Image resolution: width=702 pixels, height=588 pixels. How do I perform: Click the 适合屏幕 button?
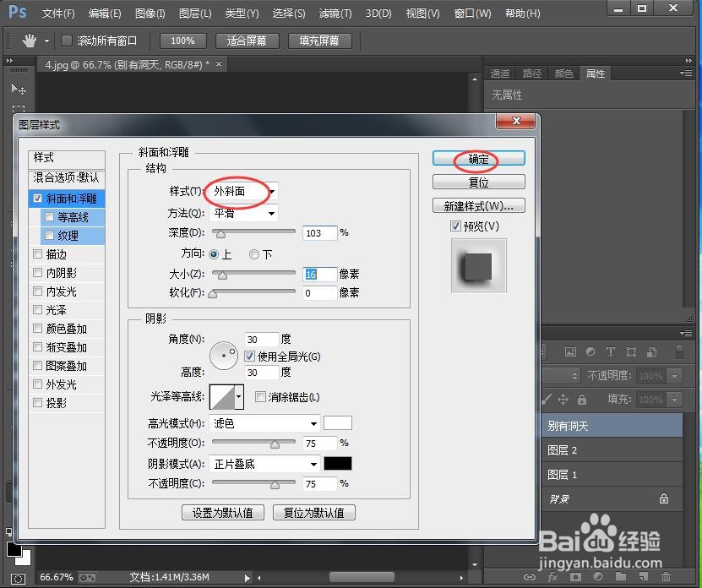coord(247,41)
